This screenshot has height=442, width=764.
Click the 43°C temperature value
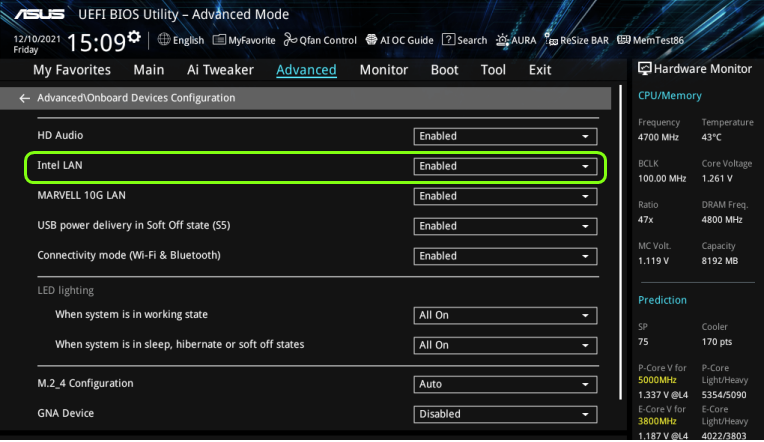click(x=711, y=137)
